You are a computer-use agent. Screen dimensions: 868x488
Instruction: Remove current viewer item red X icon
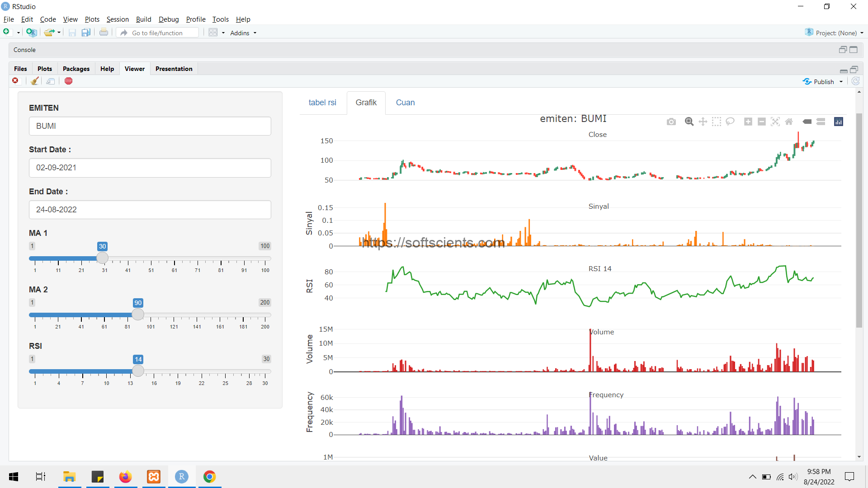point(15,81)
